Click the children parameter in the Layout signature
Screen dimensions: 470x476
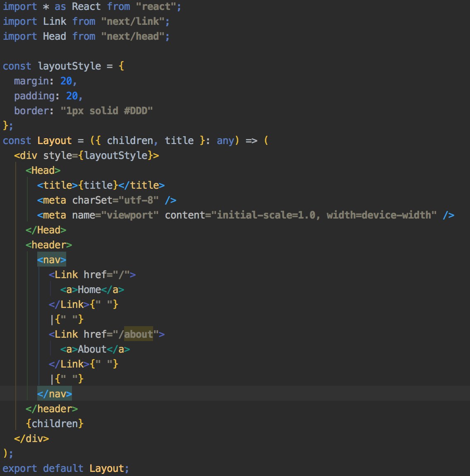130,140
